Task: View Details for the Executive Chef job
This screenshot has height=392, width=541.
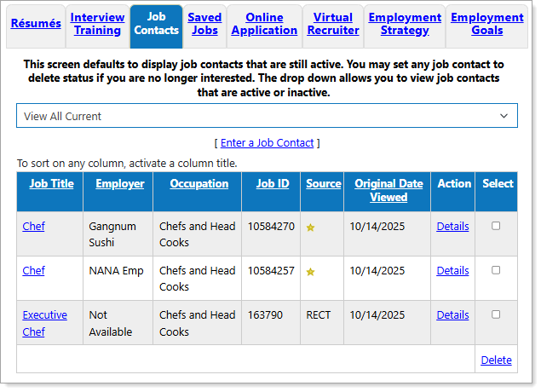Action: tap(452, 314)
